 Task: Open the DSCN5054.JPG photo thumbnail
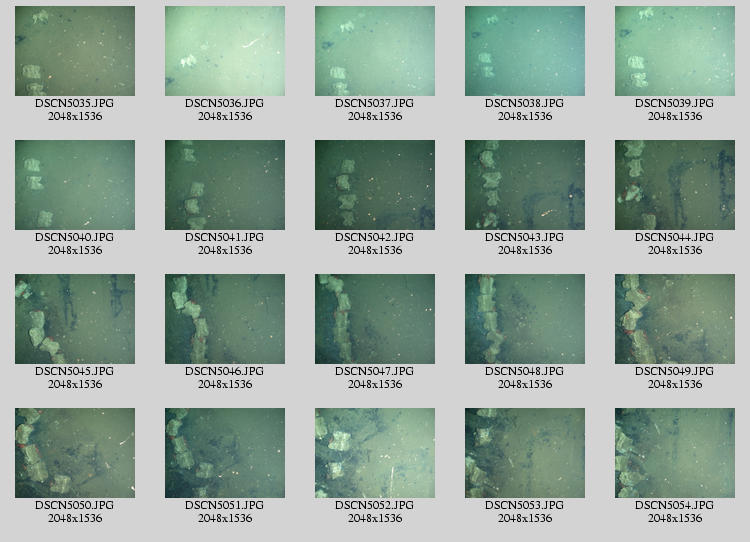675,453
